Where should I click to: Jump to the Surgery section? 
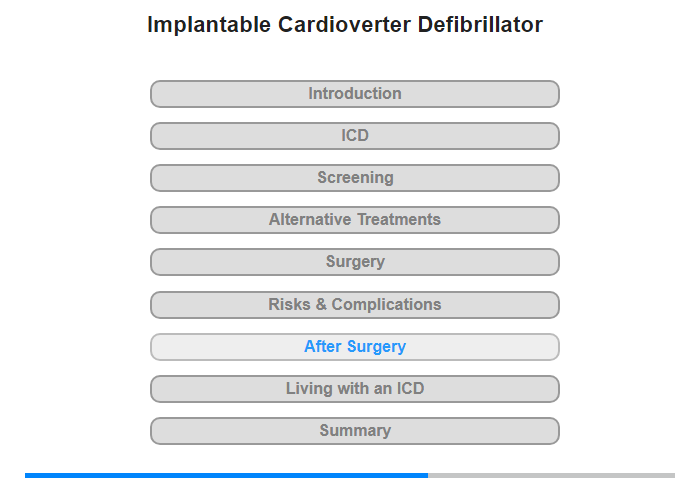tap(354, 262)
